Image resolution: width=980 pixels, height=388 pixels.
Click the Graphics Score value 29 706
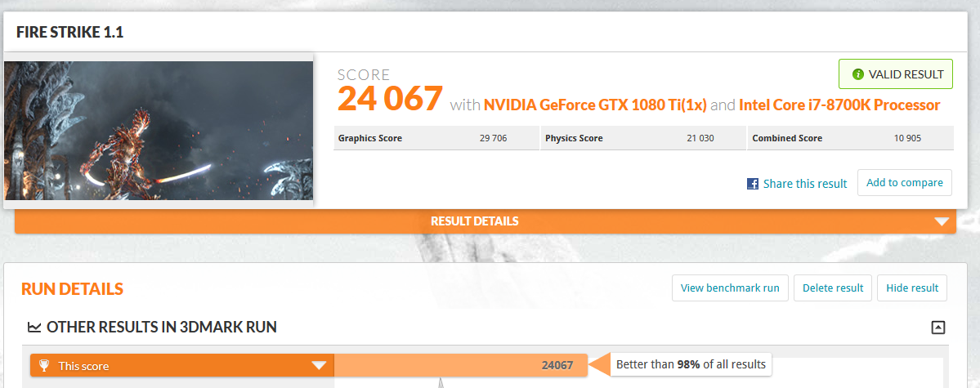click(493, 138)
